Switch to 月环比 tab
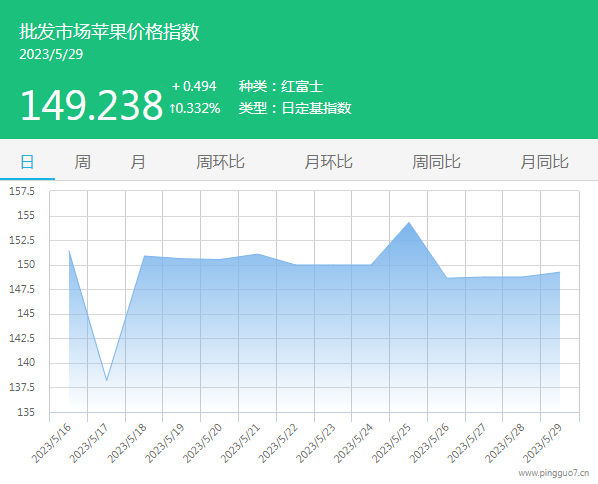Screen dimensions: 598x484 tap(328, 162)
